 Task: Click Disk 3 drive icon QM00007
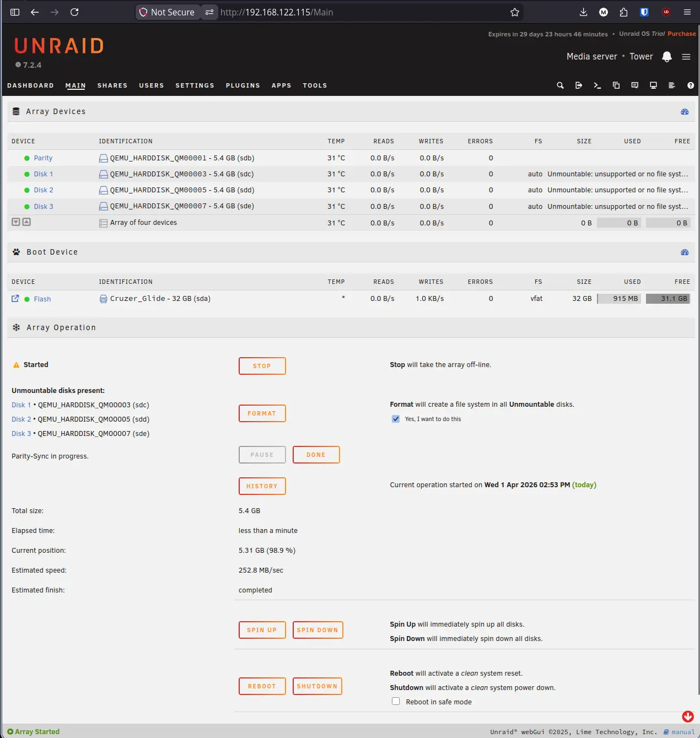[x=103, y=206]
